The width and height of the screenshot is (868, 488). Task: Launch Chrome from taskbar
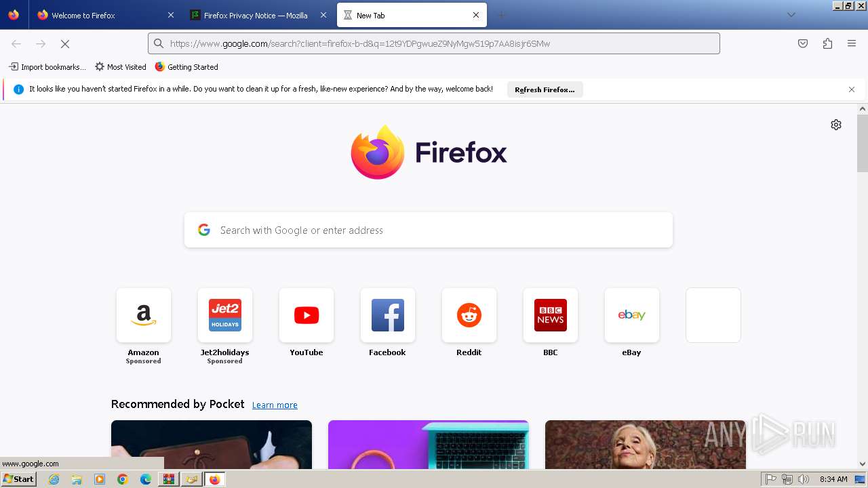coord(123,479)
